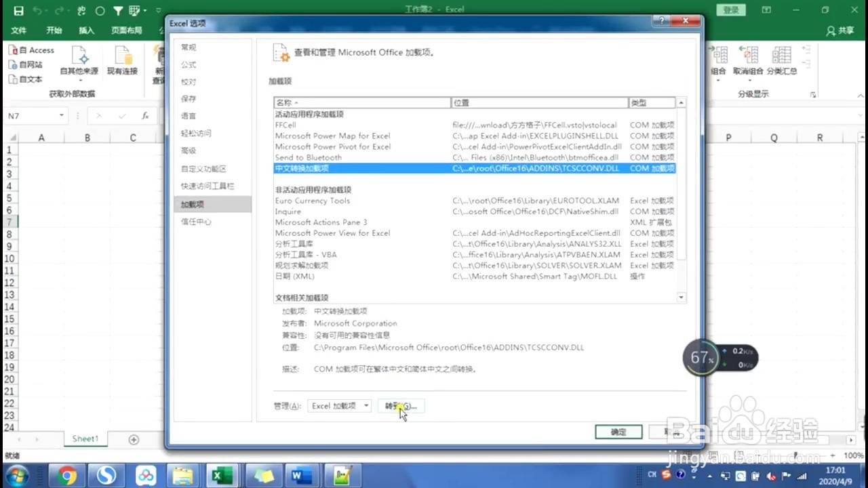Select 分析工具库 - VBA add-in row
The image size is (868, 488).
point(475,255)
